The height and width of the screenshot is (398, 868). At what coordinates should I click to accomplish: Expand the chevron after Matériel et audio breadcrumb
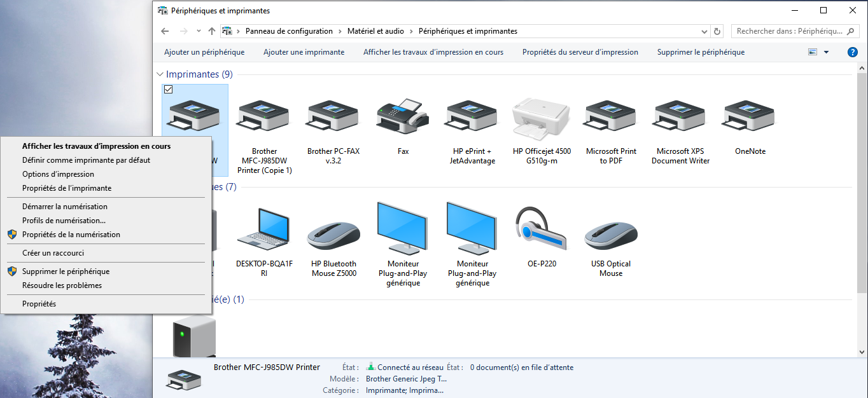point(411,31)
